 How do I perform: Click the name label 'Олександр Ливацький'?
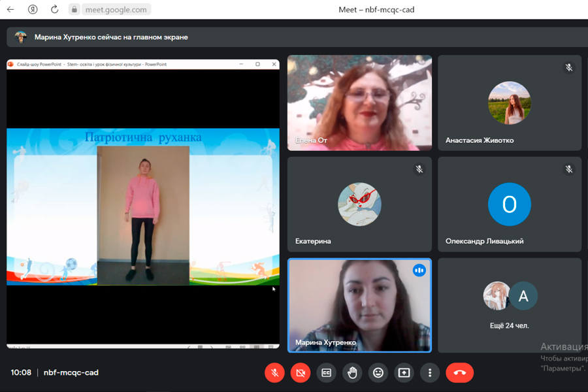485,241
